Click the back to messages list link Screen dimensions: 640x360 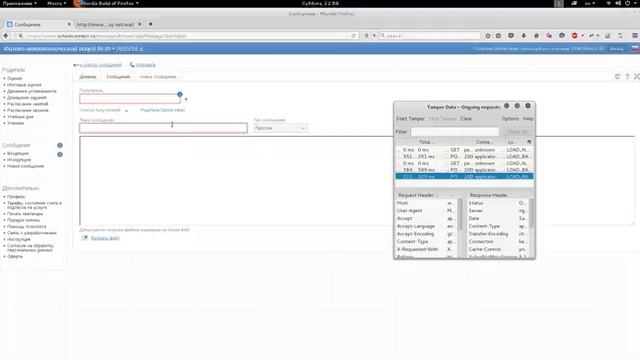tap(100, 65)
